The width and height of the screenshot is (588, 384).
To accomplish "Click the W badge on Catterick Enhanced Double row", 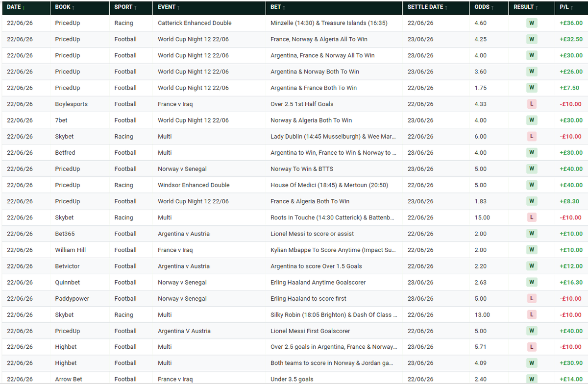I will click(532, 23).
